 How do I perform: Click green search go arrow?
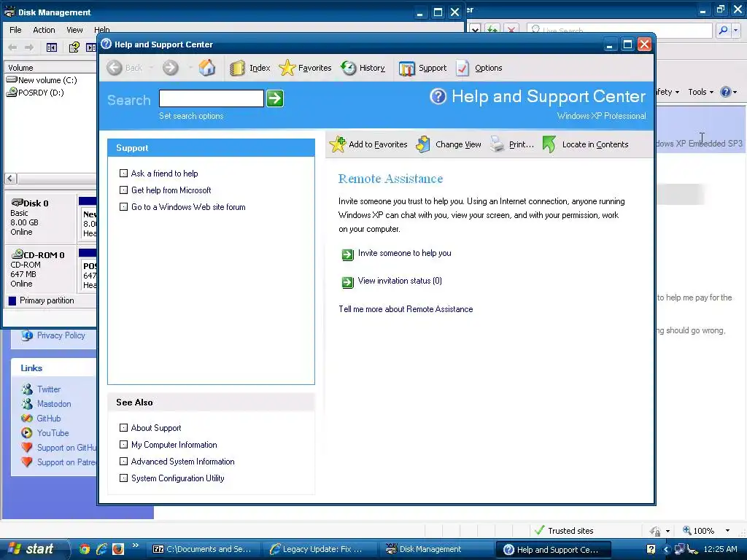(275, 98)
